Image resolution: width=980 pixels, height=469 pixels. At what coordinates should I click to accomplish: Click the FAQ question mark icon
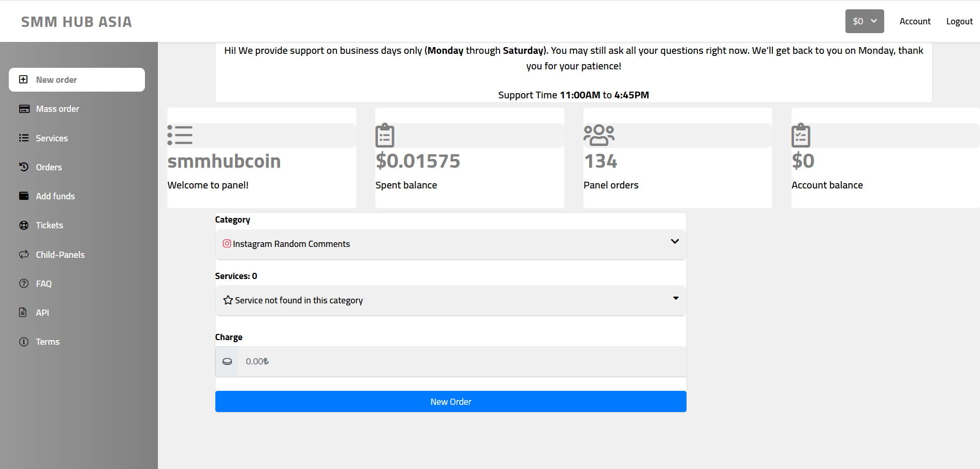pos(24,283)
